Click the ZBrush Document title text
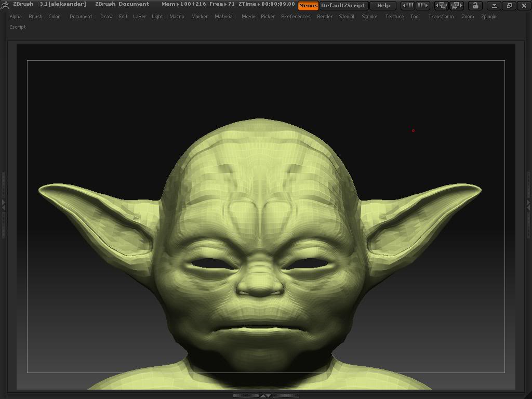 pyautogui.click(x=122, y=4)
